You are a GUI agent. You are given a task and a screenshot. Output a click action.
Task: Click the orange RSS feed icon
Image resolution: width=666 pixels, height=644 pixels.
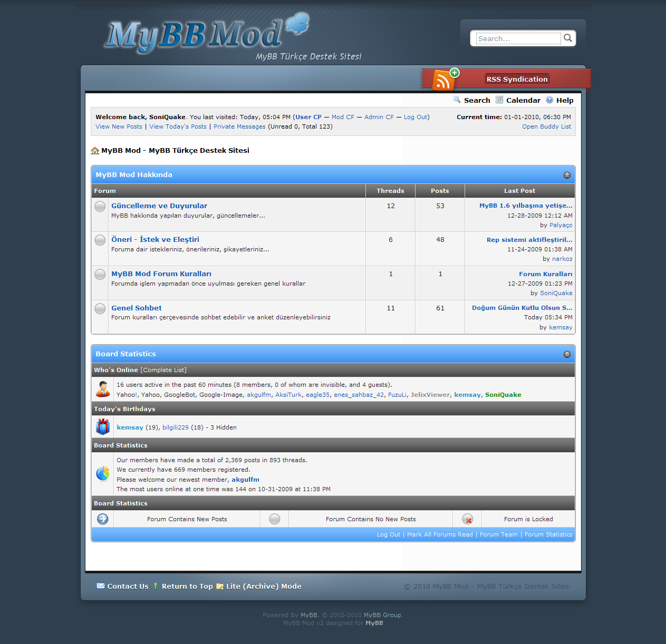click(443, 80)
